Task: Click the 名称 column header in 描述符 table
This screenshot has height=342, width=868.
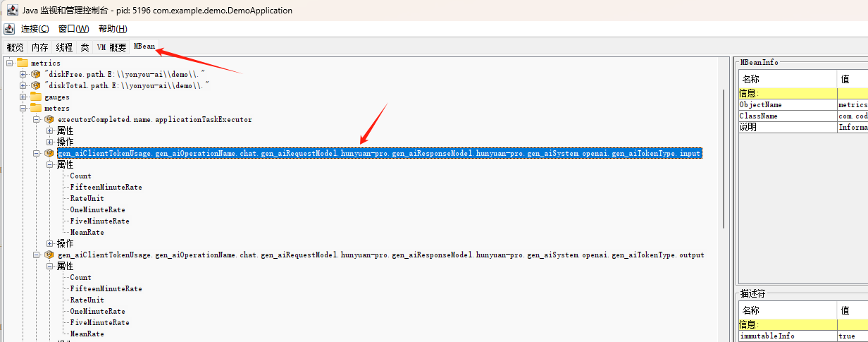Action: [788, 310]
